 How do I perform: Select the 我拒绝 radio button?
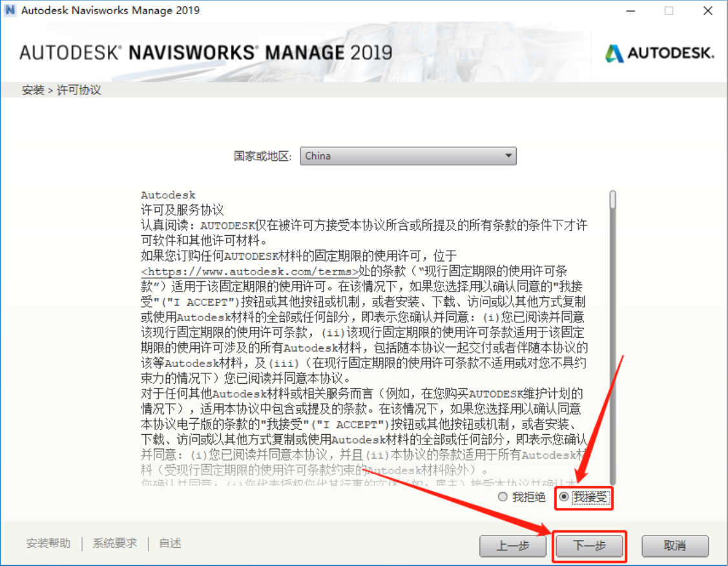[x=503, y=497]
